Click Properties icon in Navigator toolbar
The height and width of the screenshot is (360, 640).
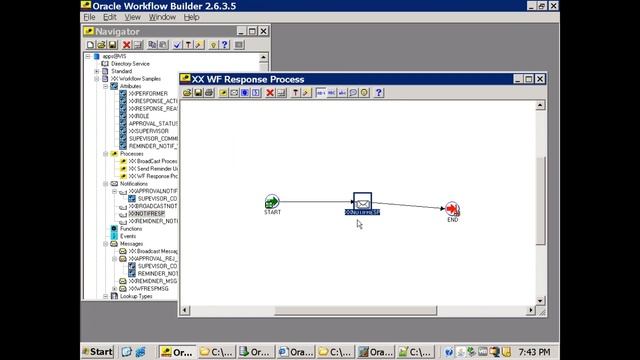(x=138, y=45)
